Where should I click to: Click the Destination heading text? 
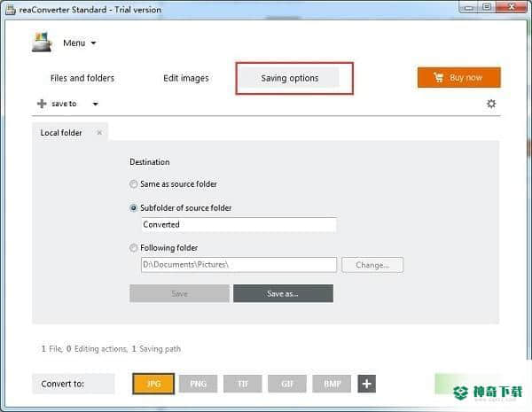150,162
